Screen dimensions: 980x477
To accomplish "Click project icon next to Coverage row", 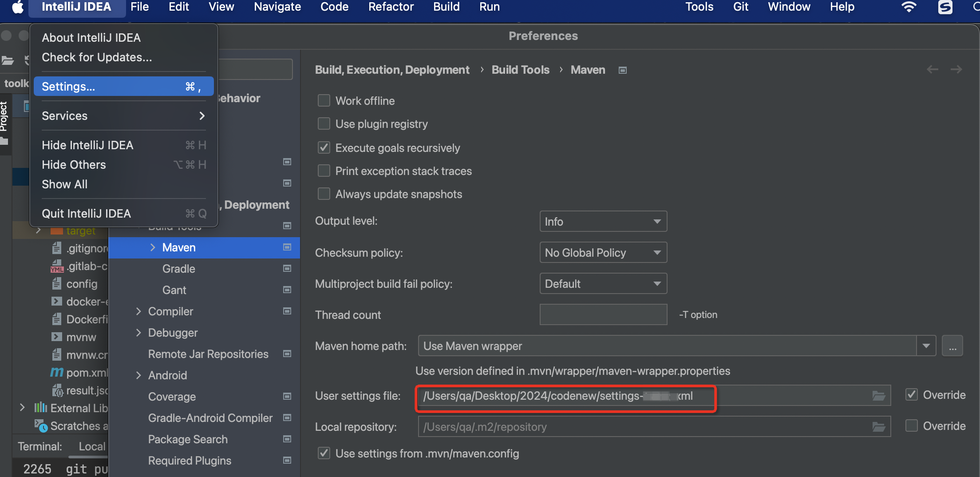I will click(287, 396).
